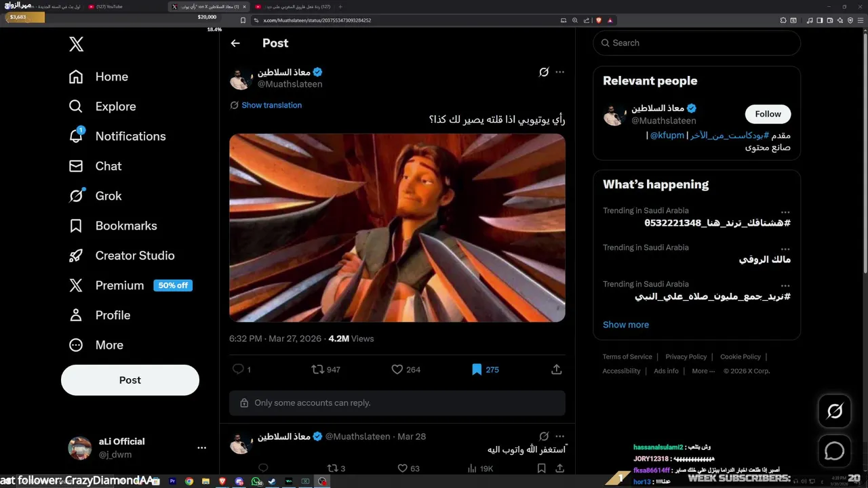Open Premiere Pro from the taskbar

[x=172, y=481]
